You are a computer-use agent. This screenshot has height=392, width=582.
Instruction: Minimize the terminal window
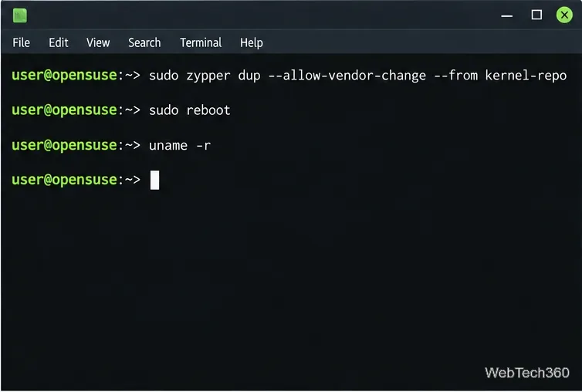point(506,15)
